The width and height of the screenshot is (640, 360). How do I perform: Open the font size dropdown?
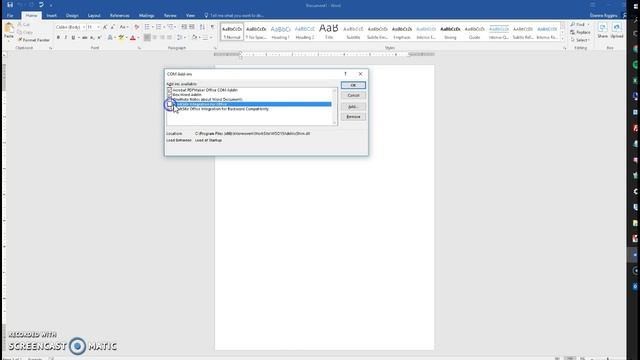click(x=98, y=27)
